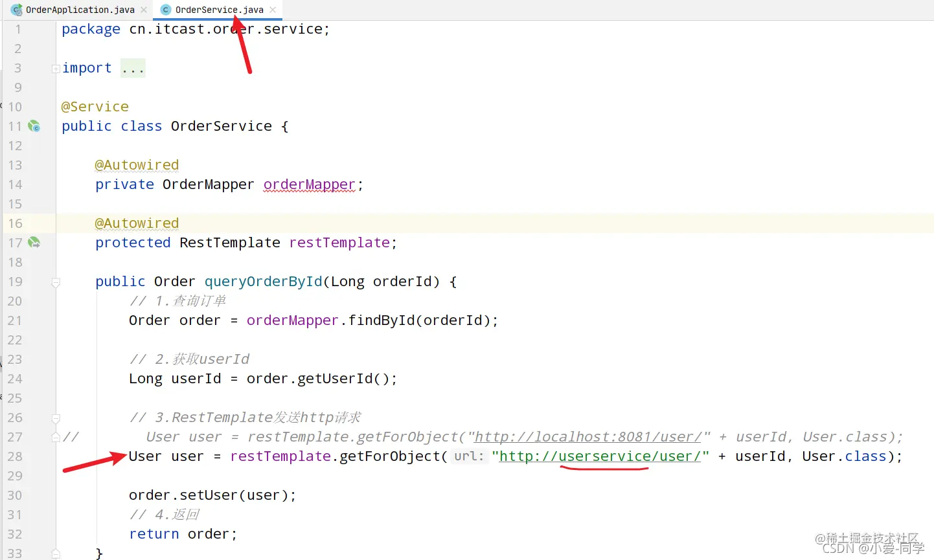Click the OrderMapper type on line 14
934x560 pixels.
click(x=209, y=185)
